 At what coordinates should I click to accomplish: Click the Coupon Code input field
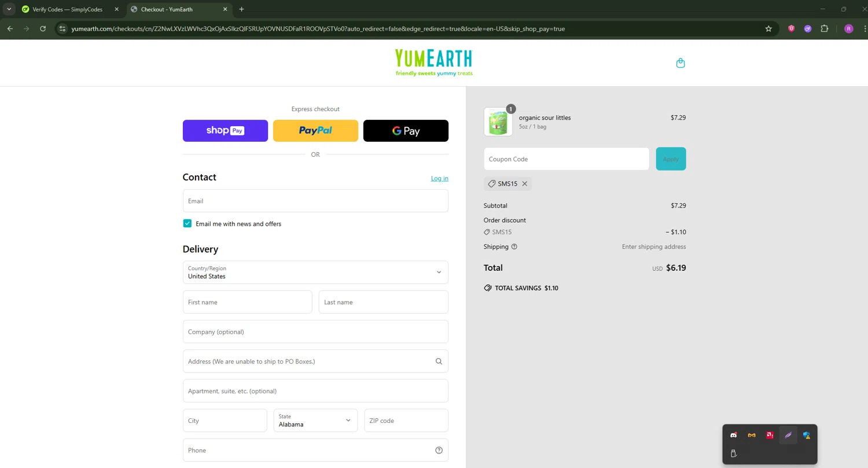click(567, 159)
